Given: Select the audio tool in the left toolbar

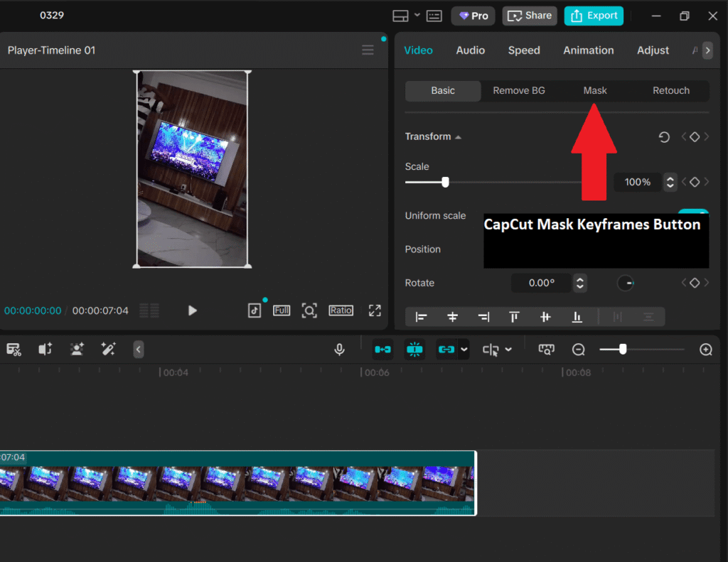Looking at the screenshot, I should coord(45,349).
